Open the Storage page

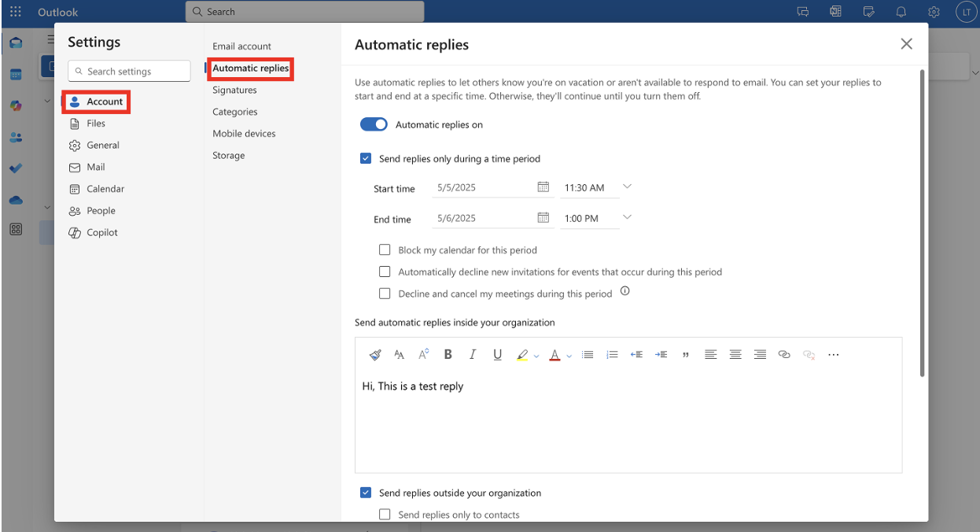click(x=229, y=156)
